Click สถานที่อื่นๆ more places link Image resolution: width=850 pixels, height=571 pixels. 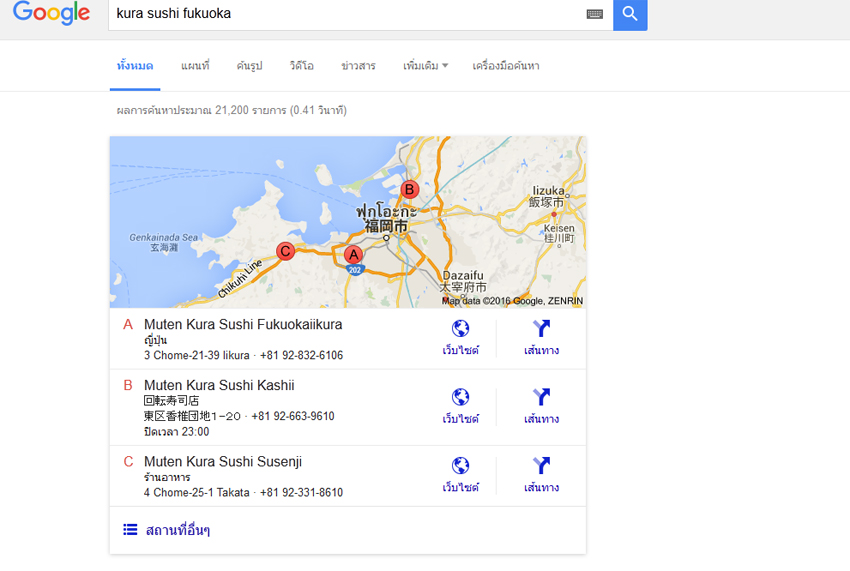point(177,530)
